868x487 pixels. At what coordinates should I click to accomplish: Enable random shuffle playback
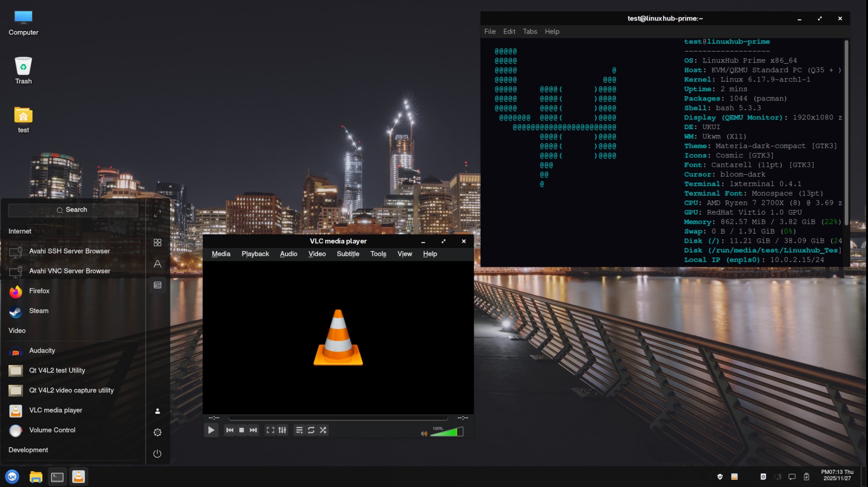[x=323, y=430]
